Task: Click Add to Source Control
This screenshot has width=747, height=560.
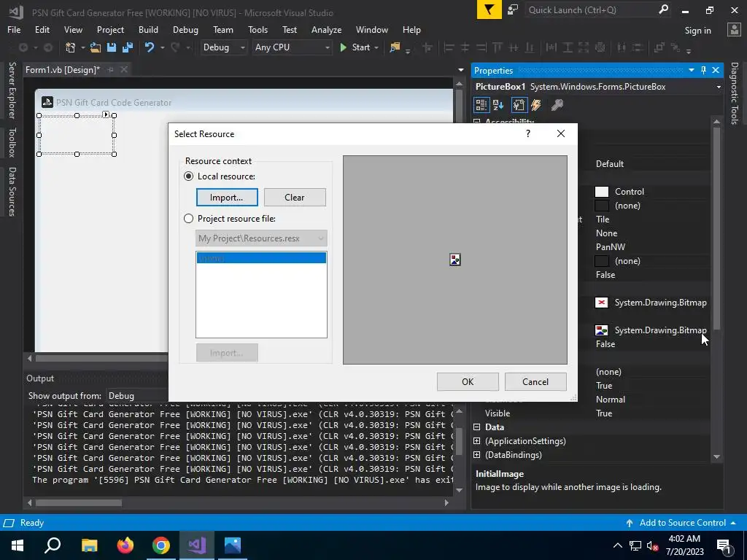Action: [x=682, y=522]
